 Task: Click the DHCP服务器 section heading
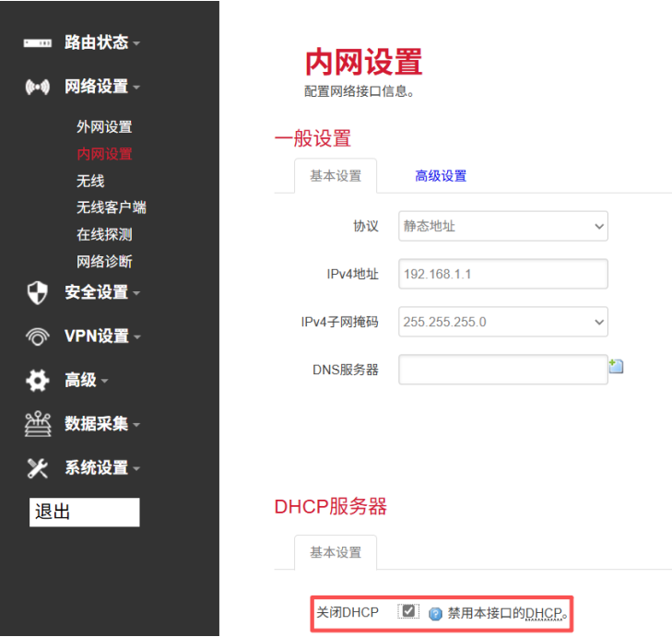[330, 507]
